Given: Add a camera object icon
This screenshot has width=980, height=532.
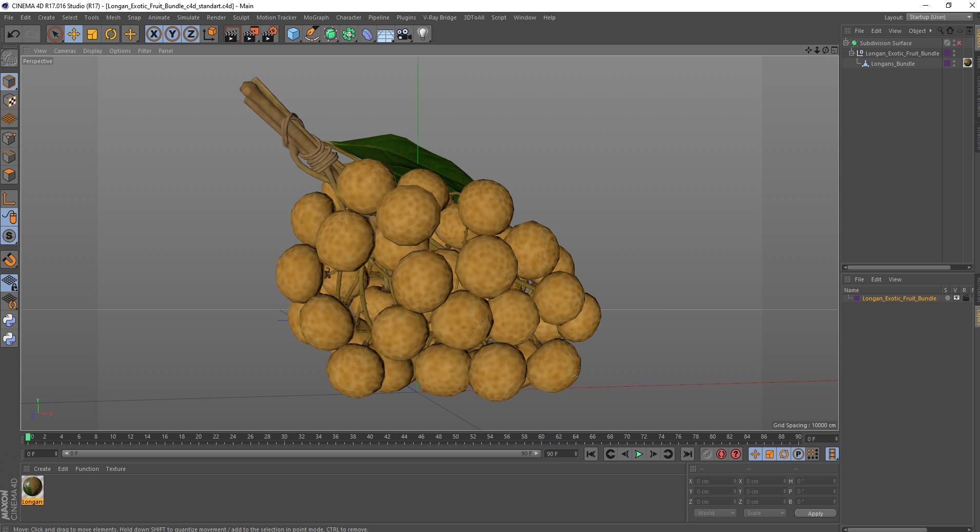Looking at the screenshot, I should (x=404, y=34).
